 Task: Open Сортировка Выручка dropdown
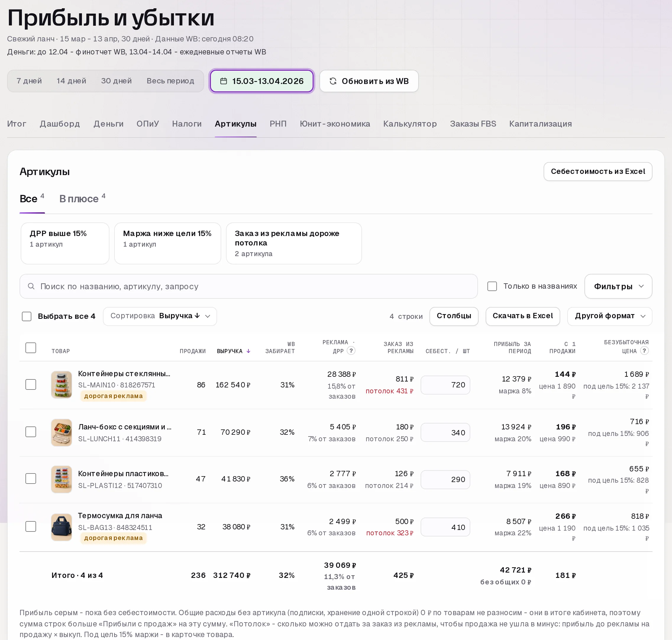(x=160, y=316)
